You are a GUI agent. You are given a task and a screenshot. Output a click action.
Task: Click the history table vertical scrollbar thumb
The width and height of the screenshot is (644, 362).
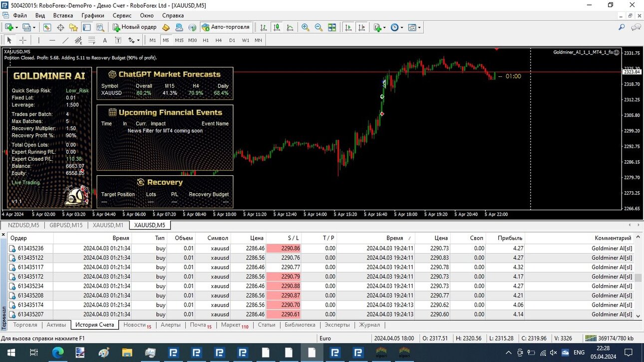pyautogui.click(x=638, y=278)
